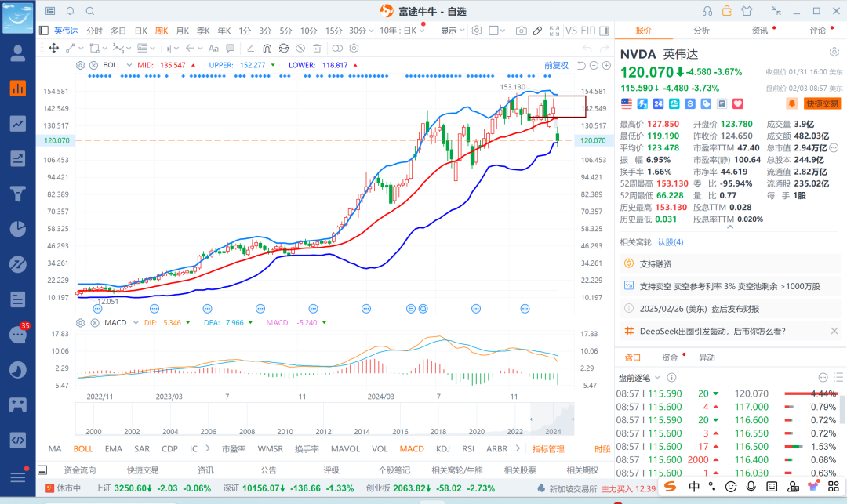
Task: Click the 时段 session button
Action: [602, 449]
